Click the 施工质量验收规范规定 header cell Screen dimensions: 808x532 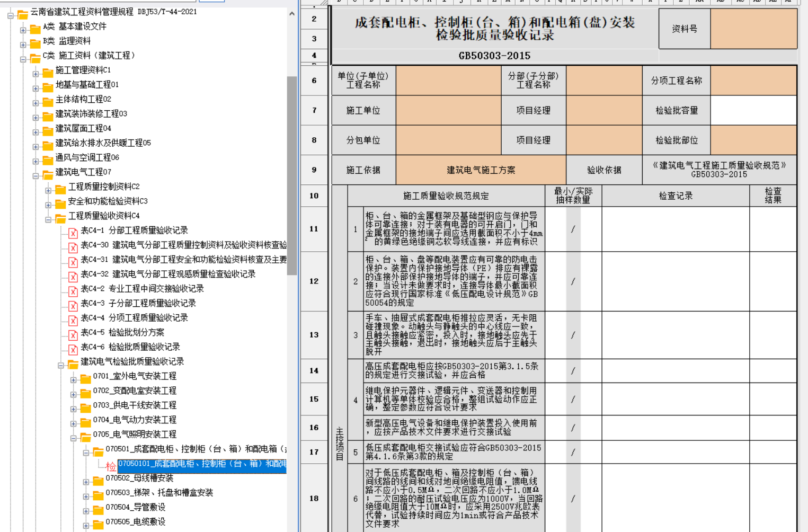pyautogui.click(x=446, y=196)
